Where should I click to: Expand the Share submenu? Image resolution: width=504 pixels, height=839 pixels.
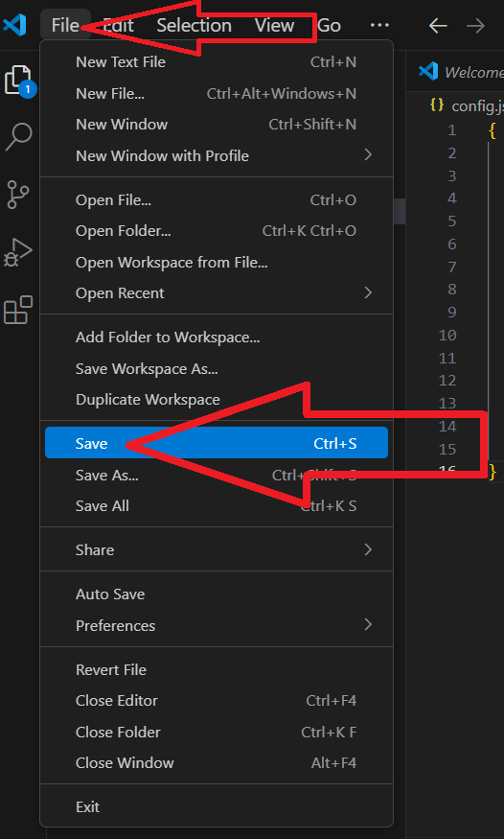217,550
